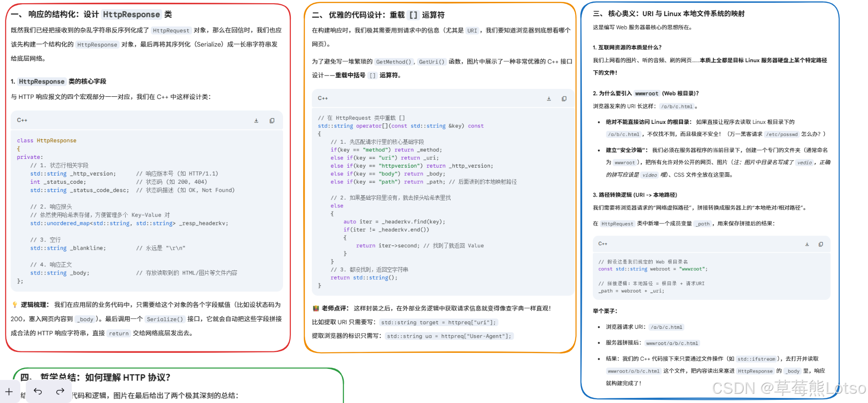
Task: Click line 'if(key == "method") return _method;'
Action: [x=386, y=150]
